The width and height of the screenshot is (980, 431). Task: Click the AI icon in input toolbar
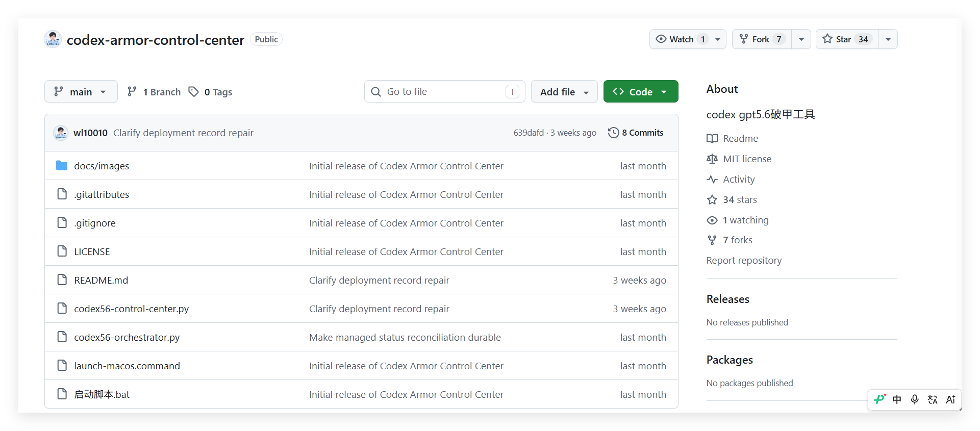[950, 399]
